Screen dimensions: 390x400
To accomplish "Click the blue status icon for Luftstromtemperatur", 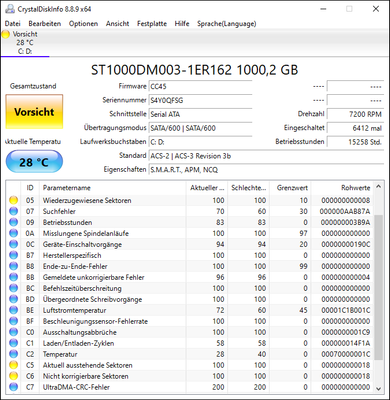I will point(13,310).
